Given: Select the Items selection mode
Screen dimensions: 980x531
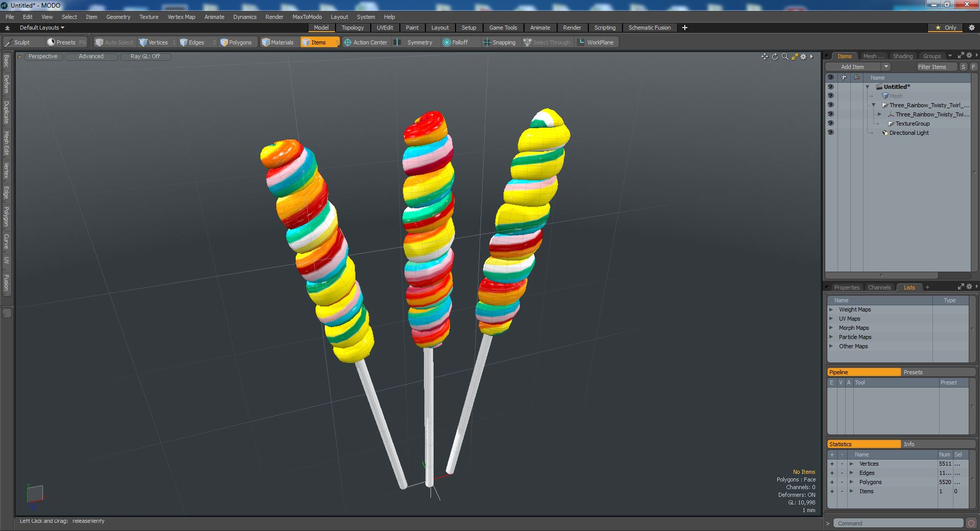Looking at the screenshot, I should tap(320, 42).
